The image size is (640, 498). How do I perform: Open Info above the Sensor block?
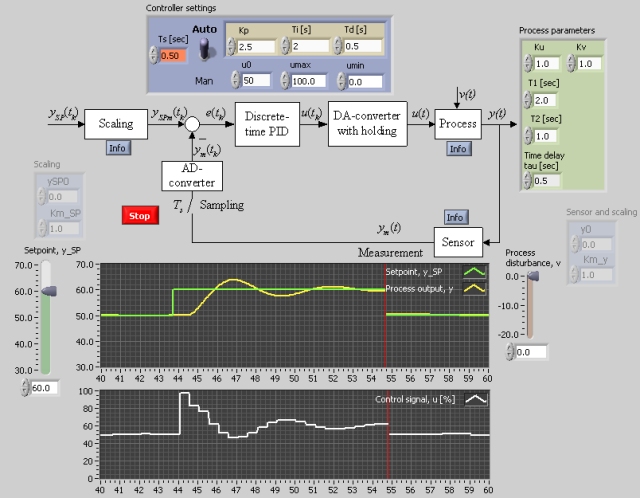455,216
